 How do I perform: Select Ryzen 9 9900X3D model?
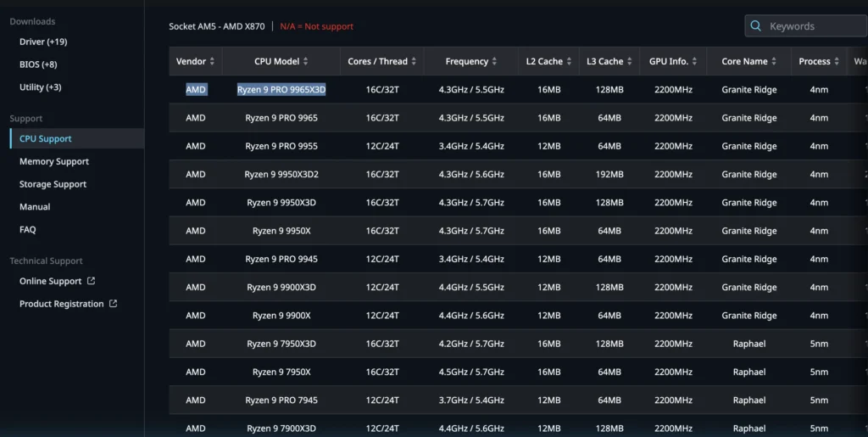point(281,287)
